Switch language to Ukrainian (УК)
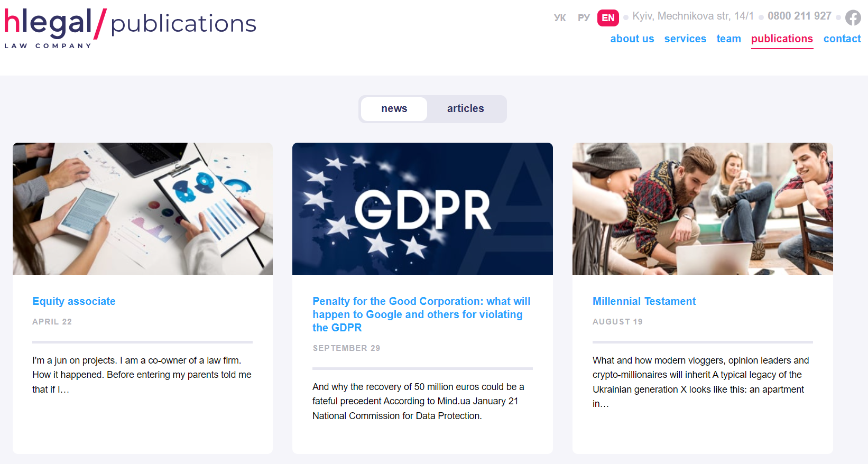This screenshot has height=464, width=868. (x=560, y=17)
